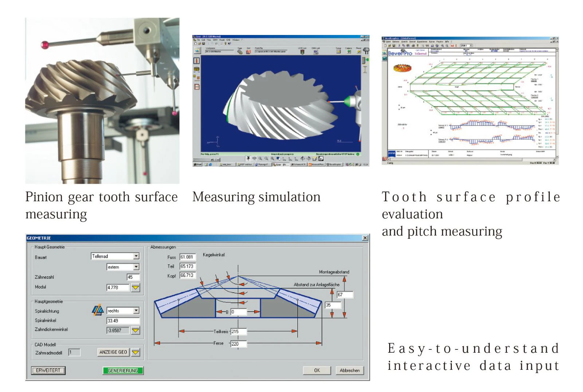Viewport: 583px width, 392px height.
Task: Click the Abbrechen button
Action: point(349,371)
